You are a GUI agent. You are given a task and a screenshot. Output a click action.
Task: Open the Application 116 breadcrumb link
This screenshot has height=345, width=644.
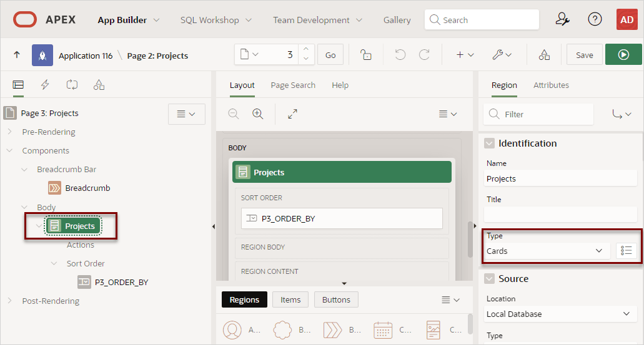tap(86, 56)
